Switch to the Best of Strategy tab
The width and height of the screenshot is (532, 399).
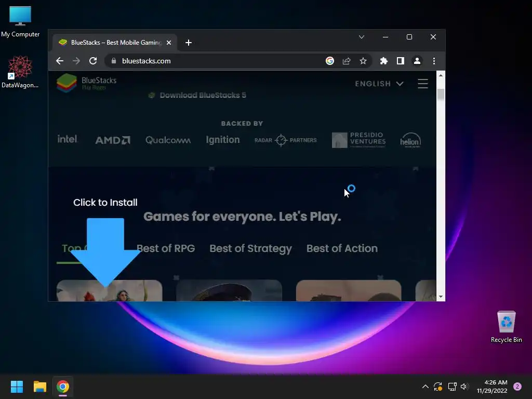pos(251,248)
